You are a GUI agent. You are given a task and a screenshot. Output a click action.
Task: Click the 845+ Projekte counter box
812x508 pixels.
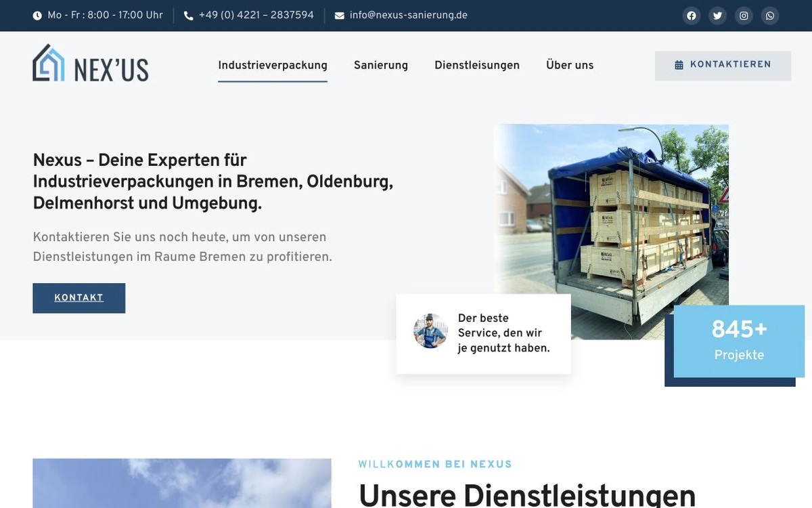point(739,341)
